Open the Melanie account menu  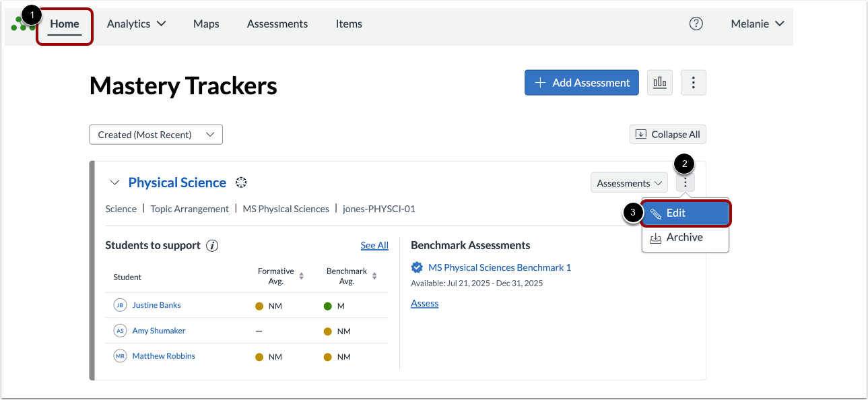[757, 24]
